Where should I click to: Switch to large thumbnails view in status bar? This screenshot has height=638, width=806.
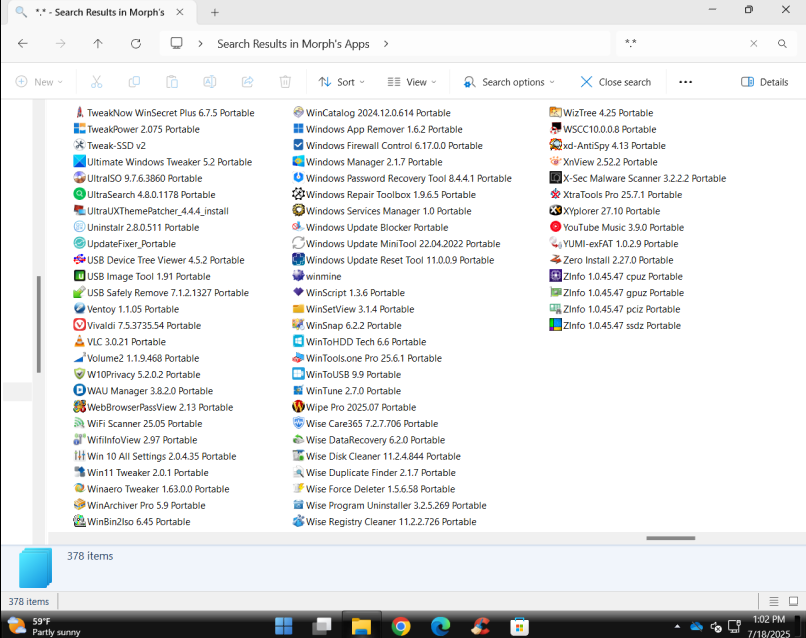[793, 601]
